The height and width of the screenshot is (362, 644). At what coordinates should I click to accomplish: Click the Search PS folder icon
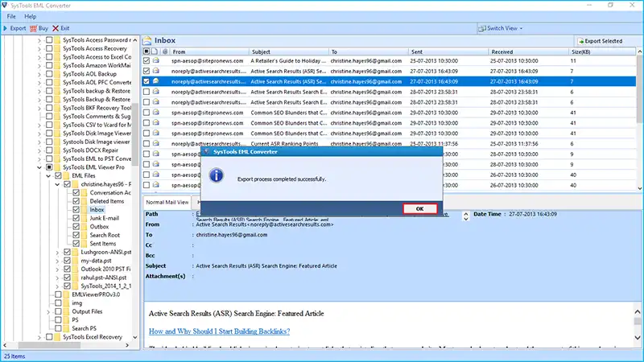[x=66, y=328]
